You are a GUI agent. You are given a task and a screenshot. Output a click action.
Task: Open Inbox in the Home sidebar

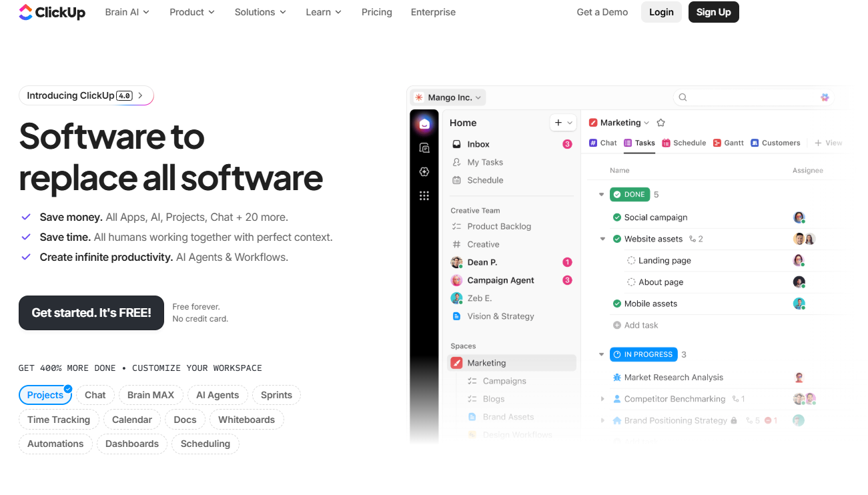512,144
